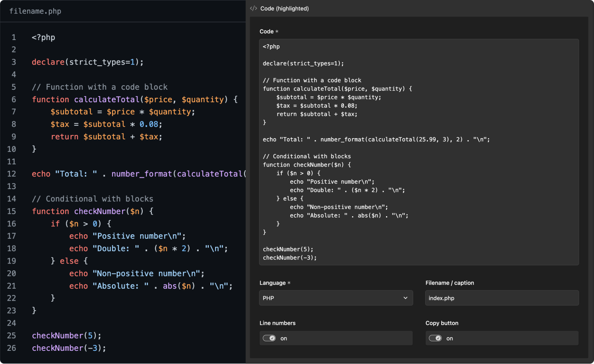The image size is (594, 364).
Task: Click '// Conditional with blocks' comment in the preview
Action: 92,199
